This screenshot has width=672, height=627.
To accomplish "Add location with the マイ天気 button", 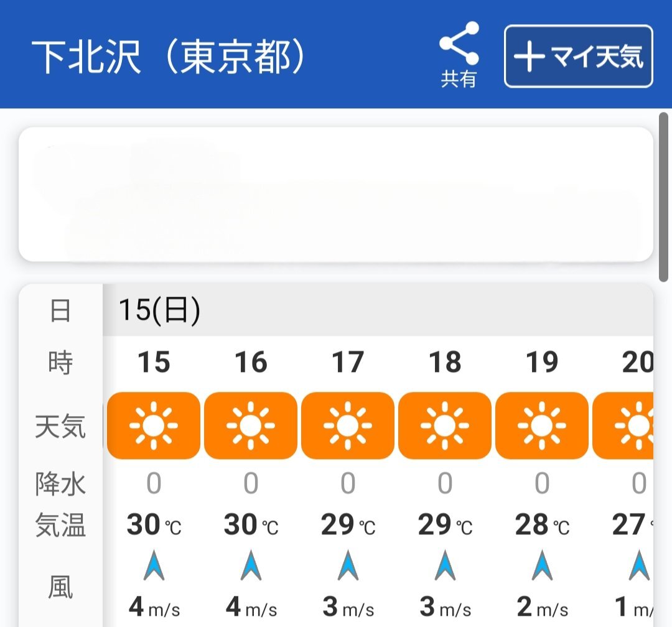I will 578,57.
